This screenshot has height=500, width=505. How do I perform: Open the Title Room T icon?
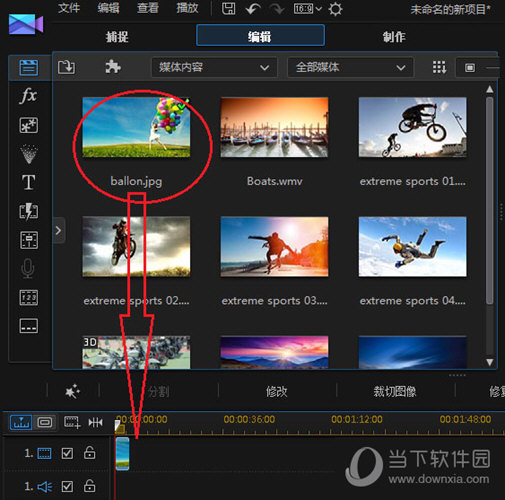[29, 182]
